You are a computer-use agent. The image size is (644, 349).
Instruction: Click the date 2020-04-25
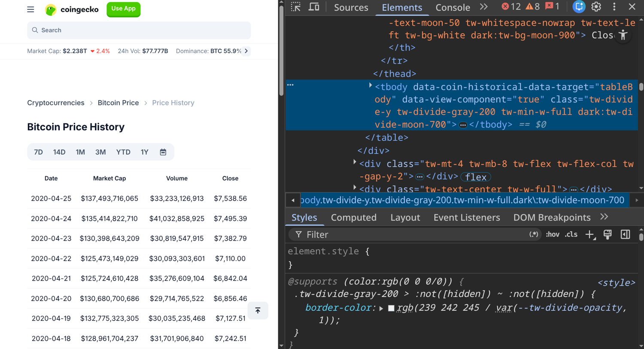point(51,199)
